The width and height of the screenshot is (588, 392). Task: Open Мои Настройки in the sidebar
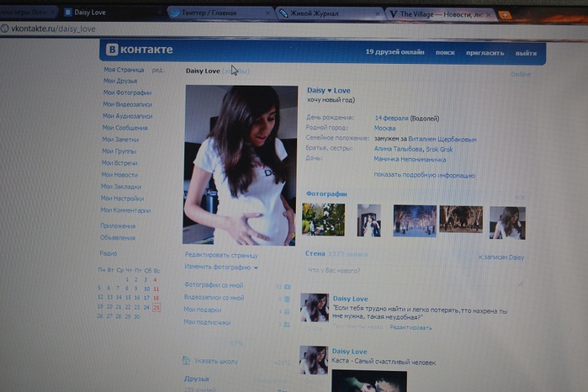coord(122,198)
